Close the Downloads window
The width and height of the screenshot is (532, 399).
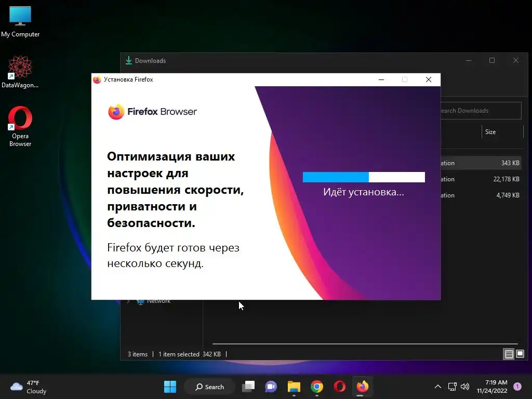[516, 60]
